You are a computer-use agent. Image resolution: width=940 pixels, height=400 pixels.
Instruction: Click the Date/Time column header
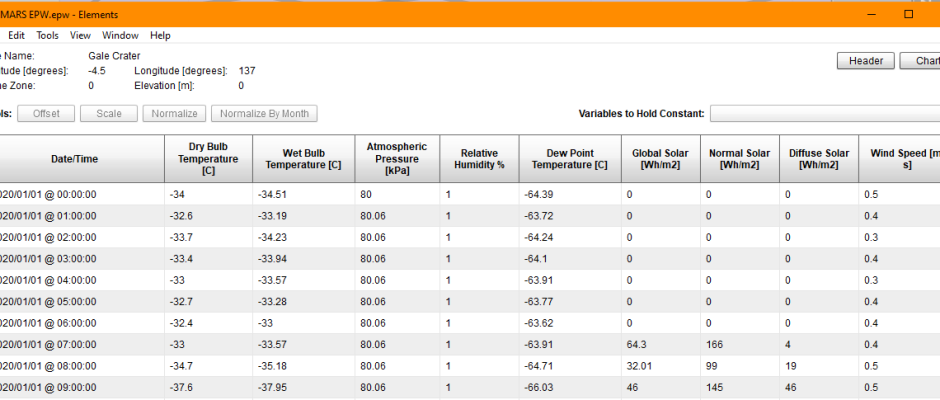(75, 159)
